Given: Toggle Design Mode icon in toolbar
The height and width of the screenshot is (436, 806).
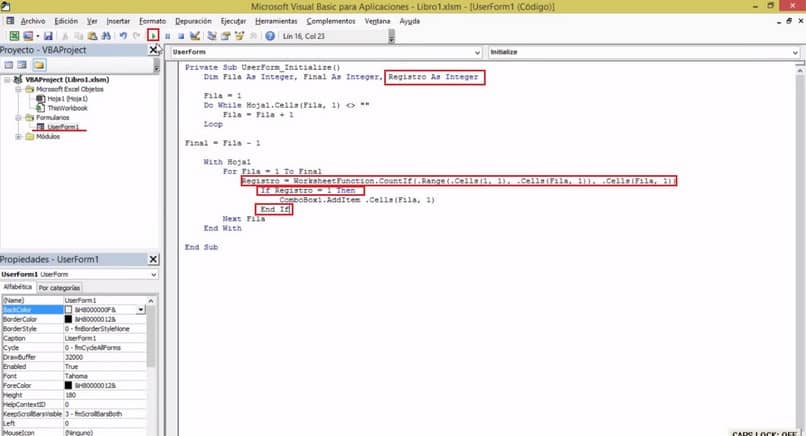Looking at the screenshot, I should [195, 36].
